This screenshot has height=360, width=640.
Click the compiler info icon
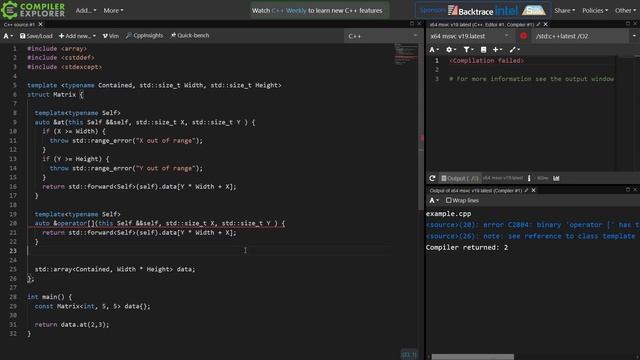[529, 178]
